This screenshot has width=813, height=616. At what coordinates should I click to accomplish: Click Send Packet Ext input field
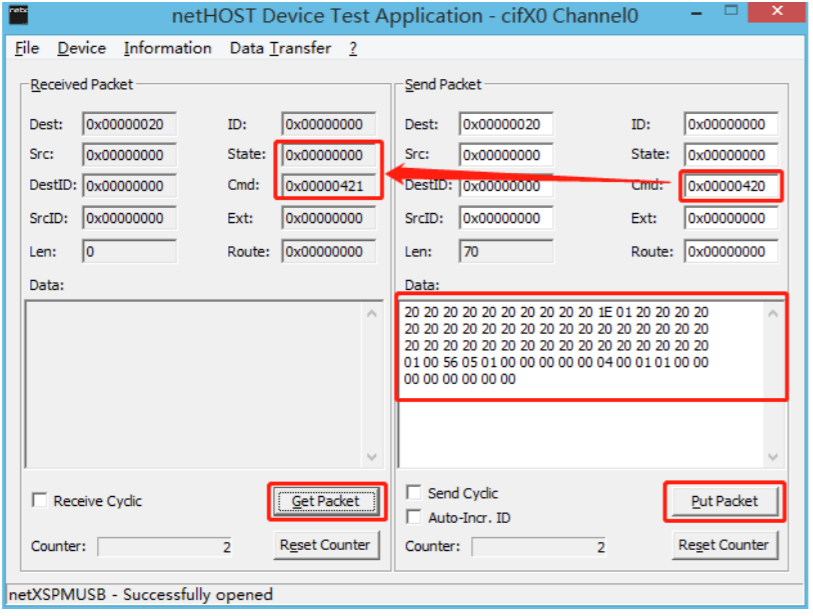point(731,218)
